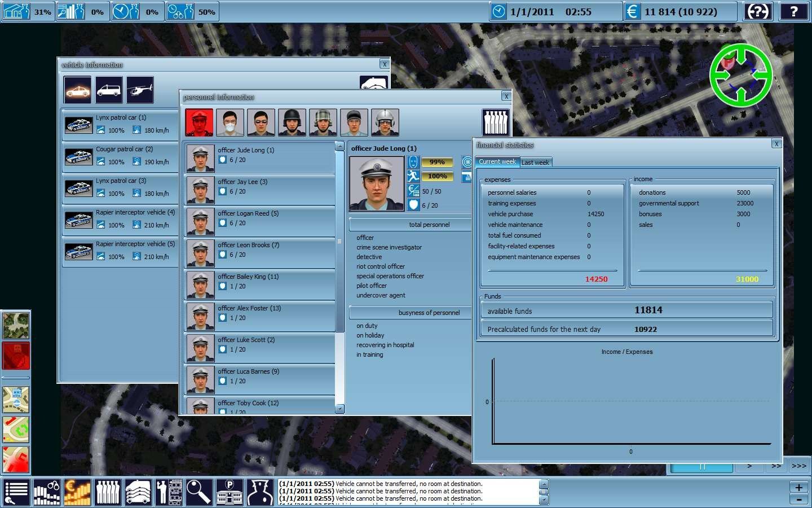This screenshot has width=812, height=508.
Task: Select the Current week tab
Action: pos(497,161)
